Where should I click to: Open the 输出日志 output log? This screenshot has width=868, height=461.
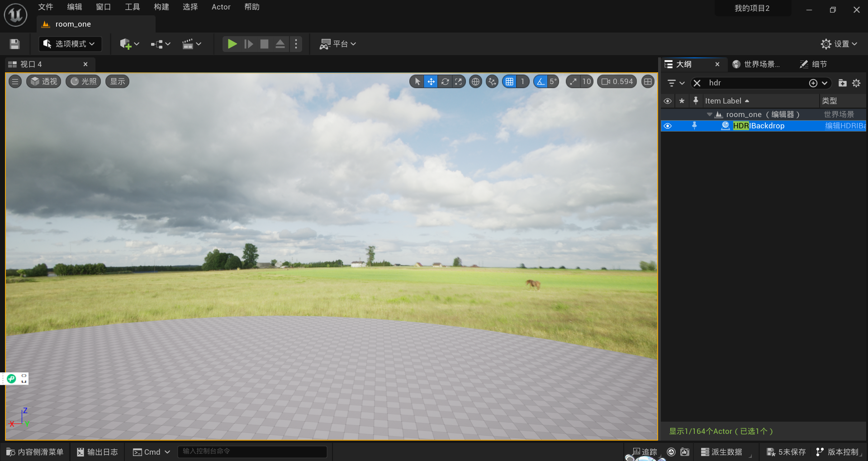[x=97, y=452]
